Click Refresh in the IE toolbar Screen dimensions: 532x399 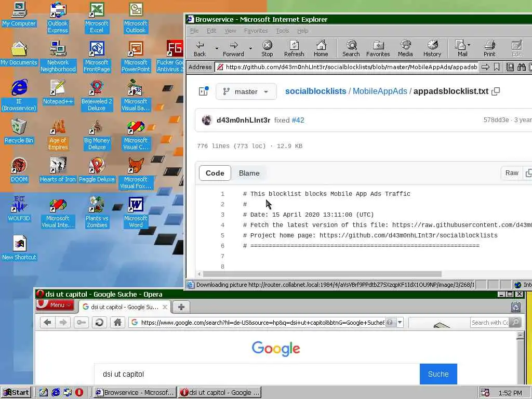(x=294, y=48)
